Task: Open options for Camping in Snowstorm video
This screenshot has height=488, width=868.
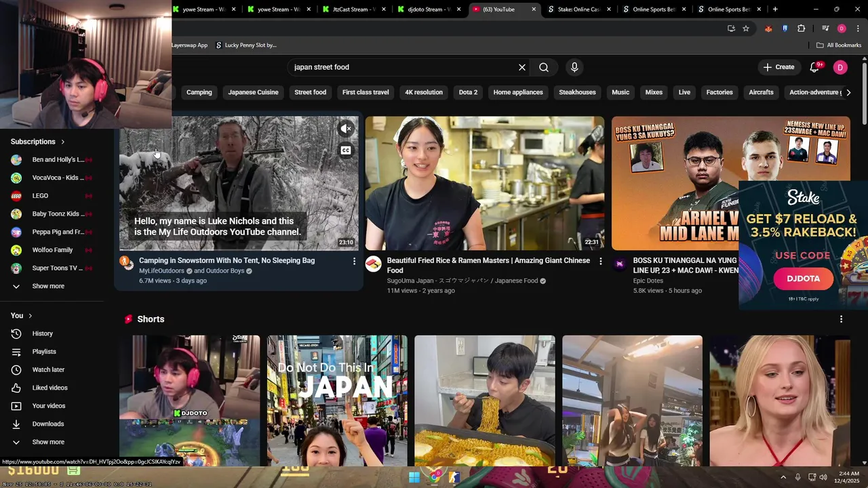Action: pyautogui.click(x=354, y=261)
